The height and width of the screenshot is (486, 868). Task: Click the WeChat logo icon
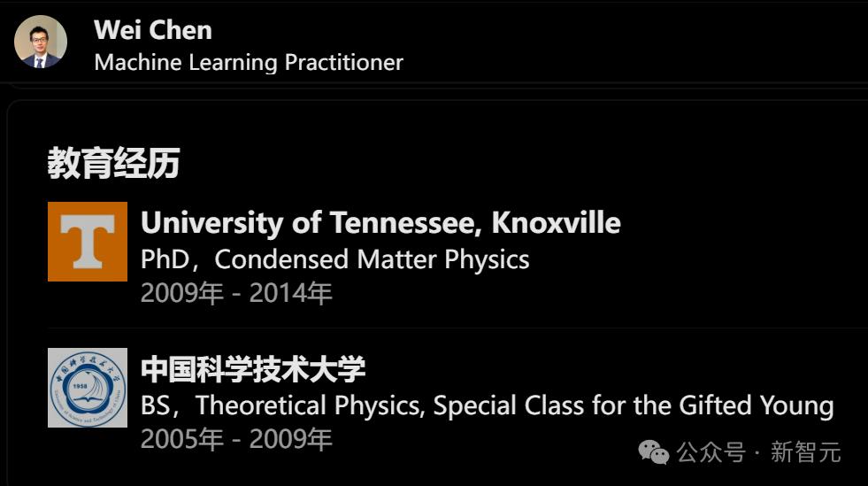coord(654,453)
